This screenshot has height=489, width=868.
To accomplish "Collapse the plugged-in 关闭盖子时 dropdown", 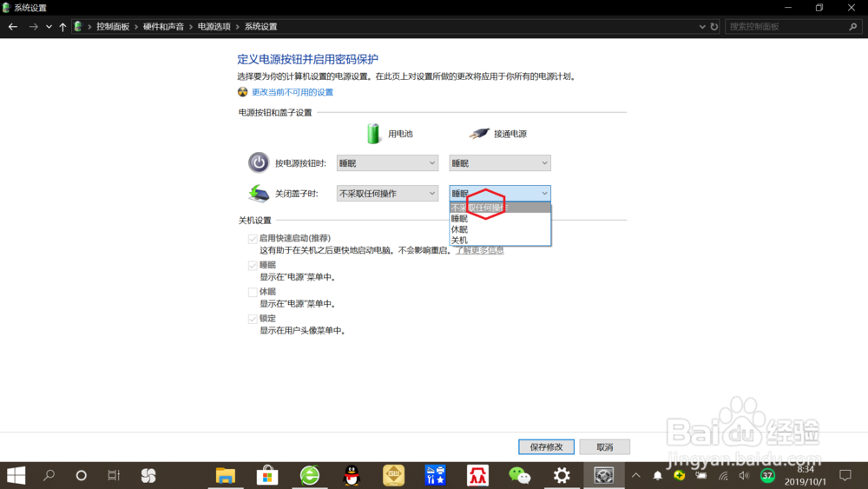I will pyautogui.click(x=499, y=194).
